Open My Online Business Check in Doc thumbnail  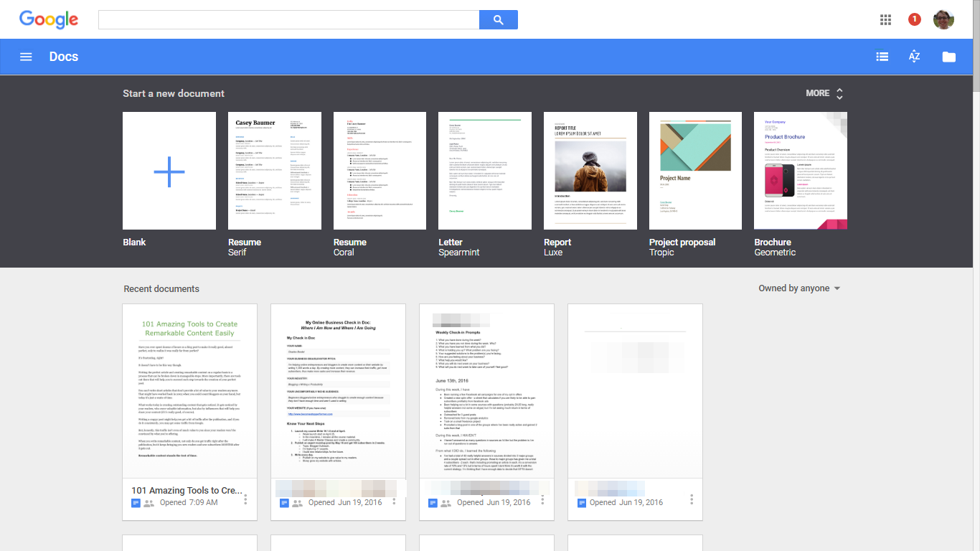click(338, 391)
